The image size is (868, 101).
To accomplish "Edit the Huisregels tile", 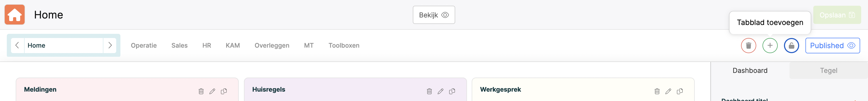I will click(440, 91).
